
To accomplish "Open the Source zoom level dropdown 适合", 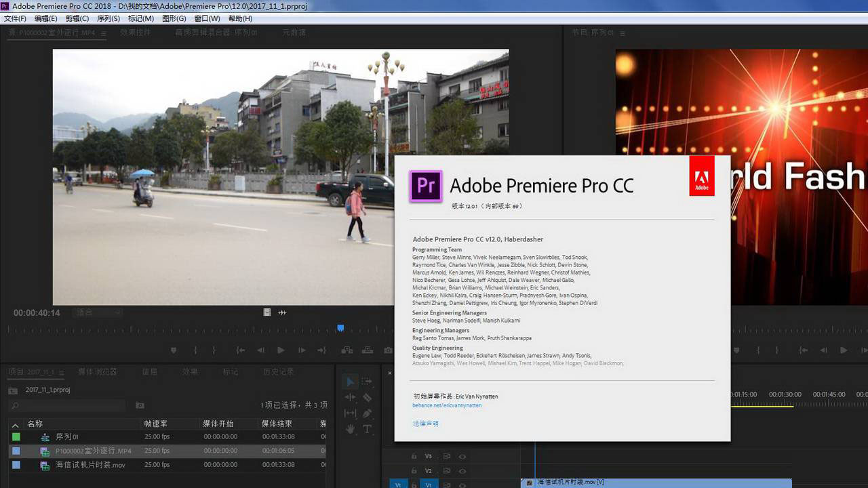I will pyautogui.click(x=98, y=312).
